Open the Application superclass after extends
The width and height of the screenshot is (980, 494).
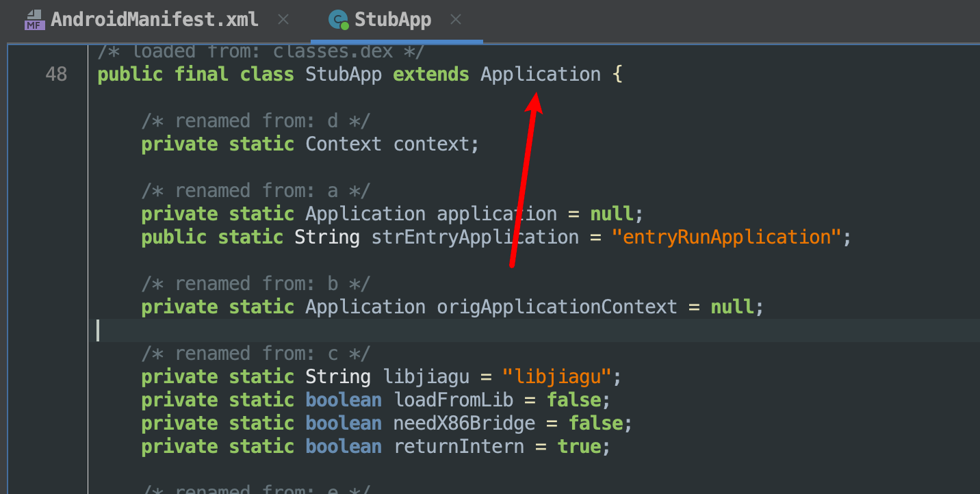pos(541,74)
